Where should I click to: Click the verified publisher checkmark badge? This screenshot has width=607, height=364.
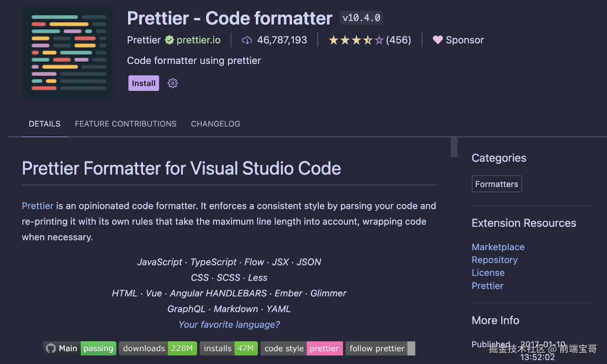pyautogui.click(x=169, y=40)
